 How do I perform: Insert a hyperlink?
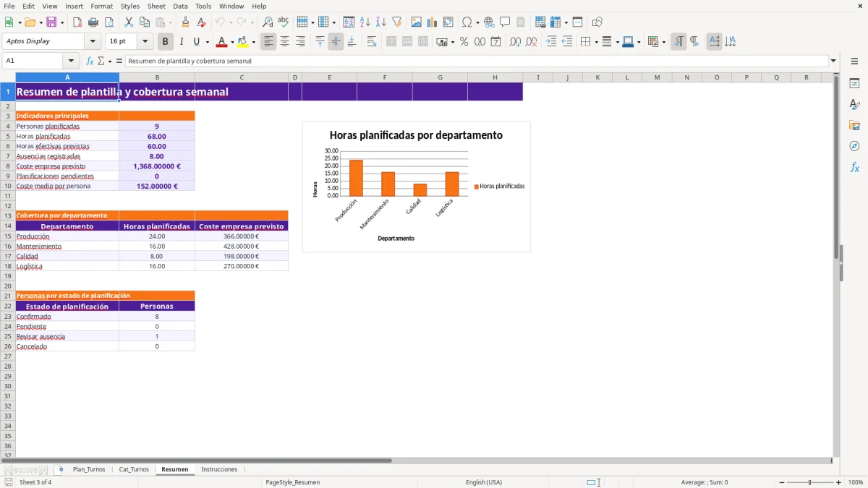[x=490, y=22]
